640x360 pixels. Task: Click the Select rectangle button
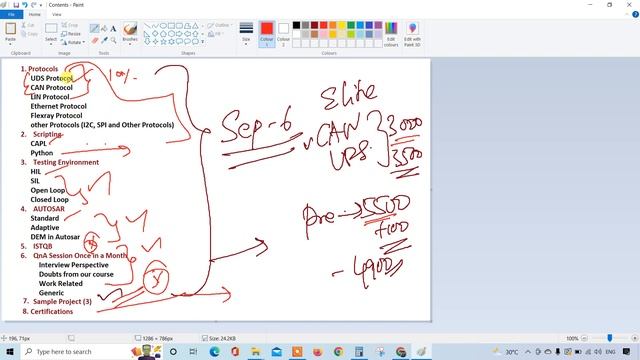click(51, 29)
